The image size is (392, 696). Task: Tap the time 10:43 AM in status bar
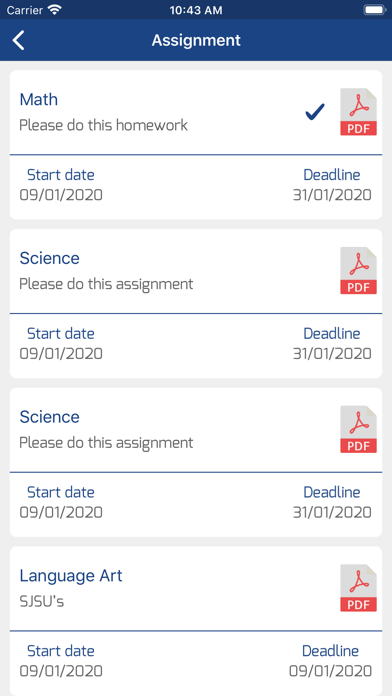[196, 10]
